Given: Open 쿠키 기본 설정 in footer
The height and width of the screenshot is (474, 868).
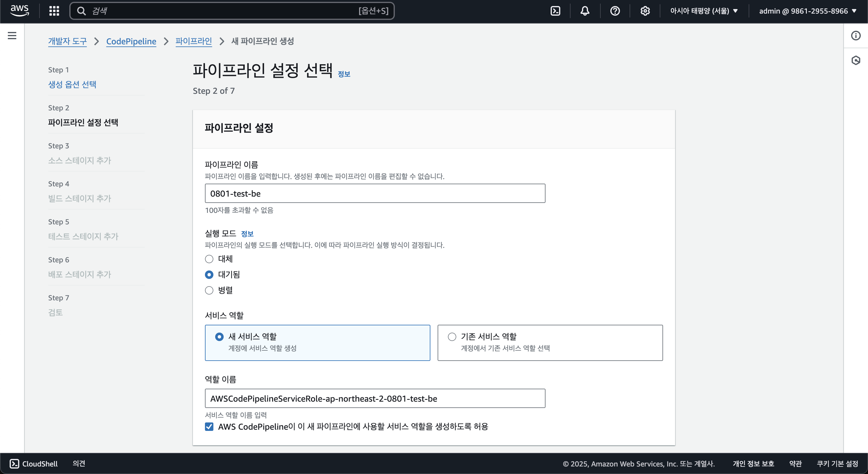Looking at the screenshot, I should tap(837, 463).
